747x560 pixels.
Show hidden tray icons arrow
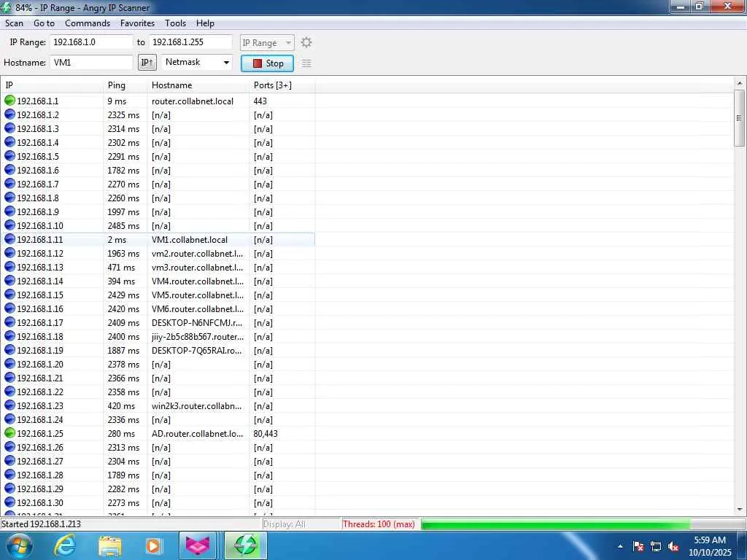point(620,546)
